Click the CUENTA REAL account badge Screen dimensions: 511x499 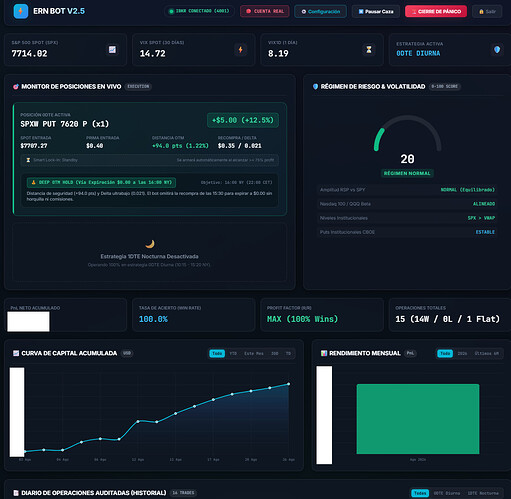(x=265, y=11)
